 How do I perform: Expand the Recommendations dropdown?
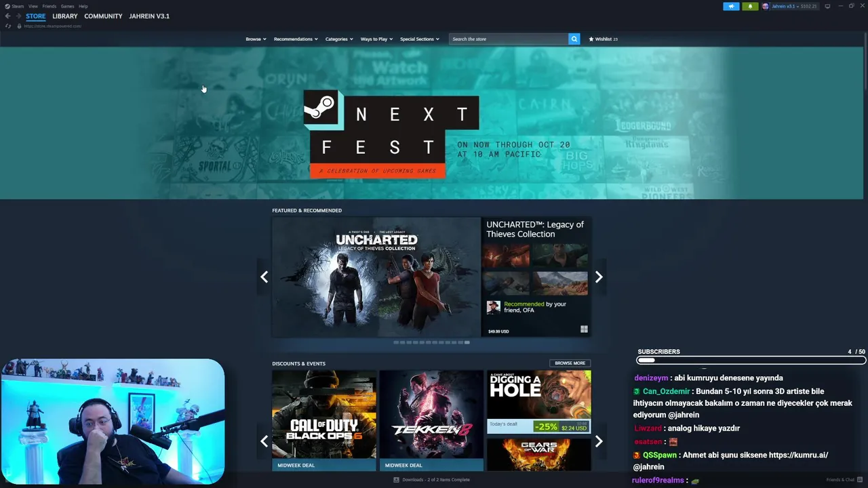tap(296, 39)
